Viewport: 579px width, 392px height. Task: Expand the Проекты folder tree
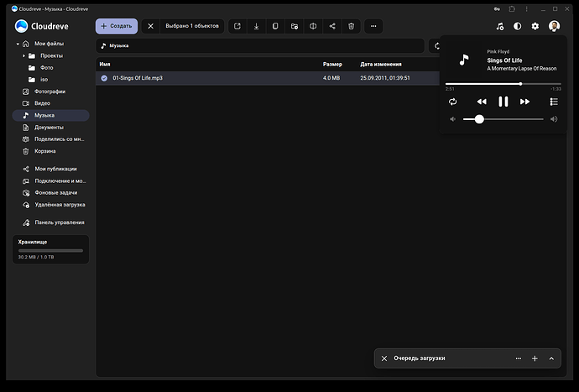[23, 55]
